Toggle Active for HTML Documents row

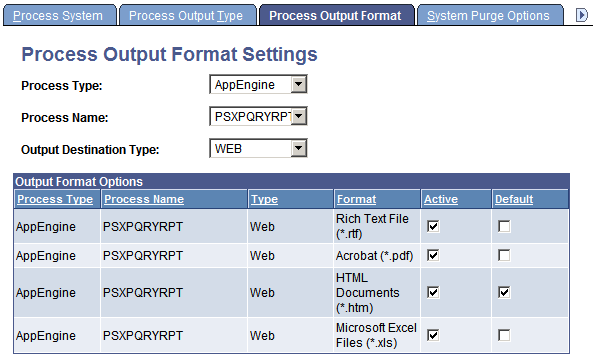433,292
